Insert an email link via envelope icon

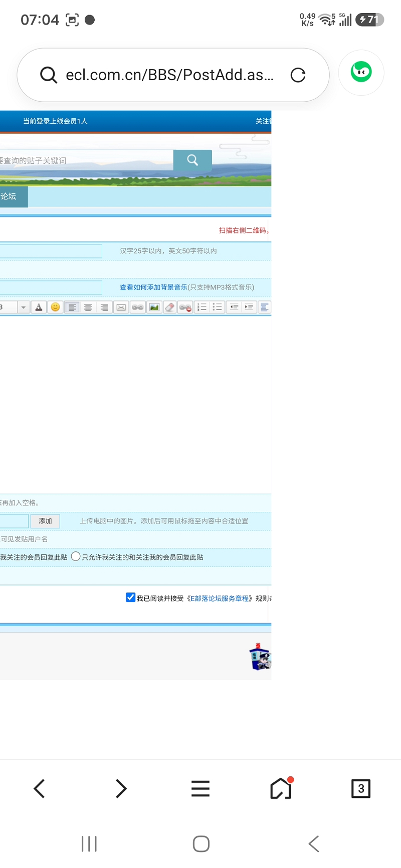(121, 307)
